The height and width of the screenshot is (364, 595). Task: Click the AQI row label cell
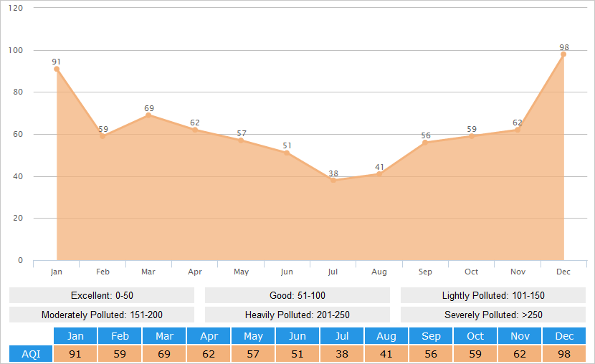pos(31,354)
